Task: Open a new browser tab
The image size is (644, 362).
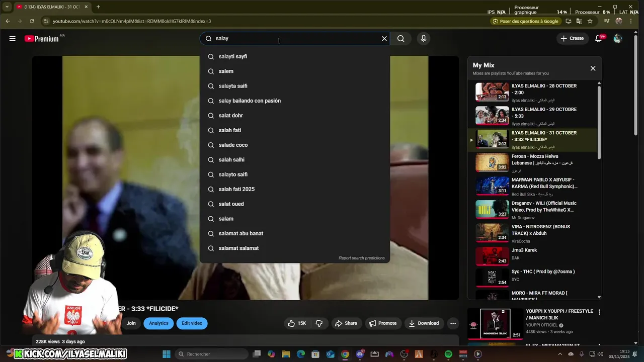Action: (98, 7)
